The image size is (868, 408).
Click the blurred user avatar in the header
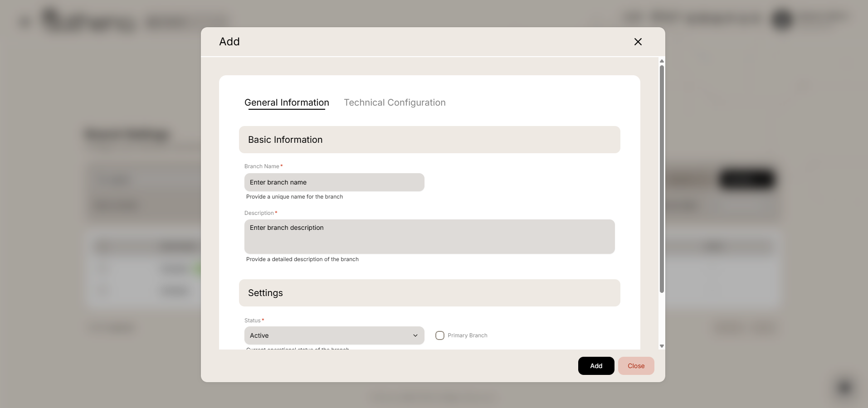tap(782, 19)
